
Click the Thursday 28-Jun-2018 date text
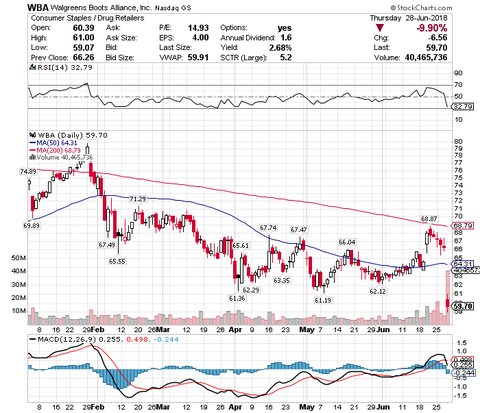point(408,18)
